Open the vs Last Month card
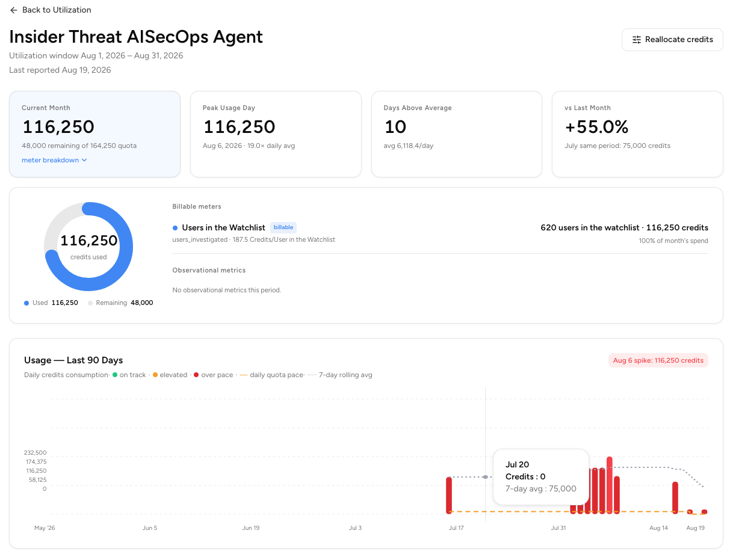 637,134
